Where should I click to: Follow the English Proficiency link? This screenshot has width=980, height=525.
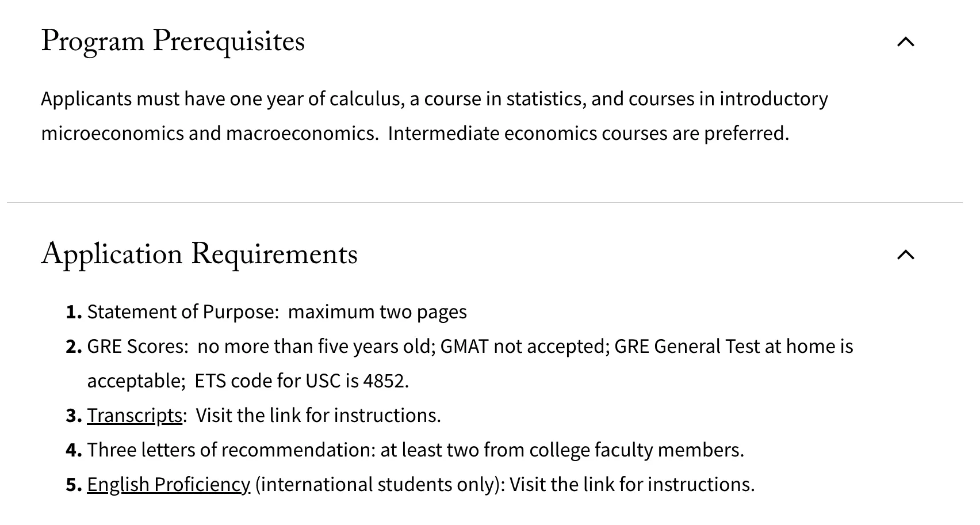[x=169, y=484]
